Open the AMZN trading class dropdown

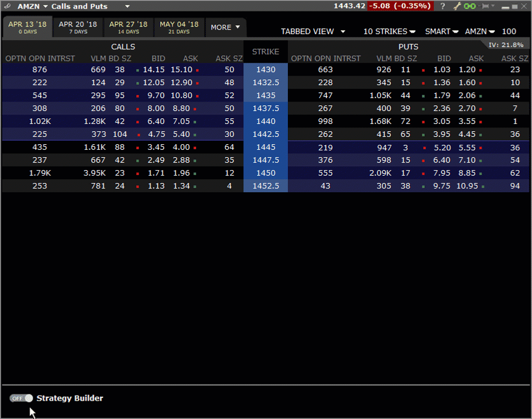[480, 31]
